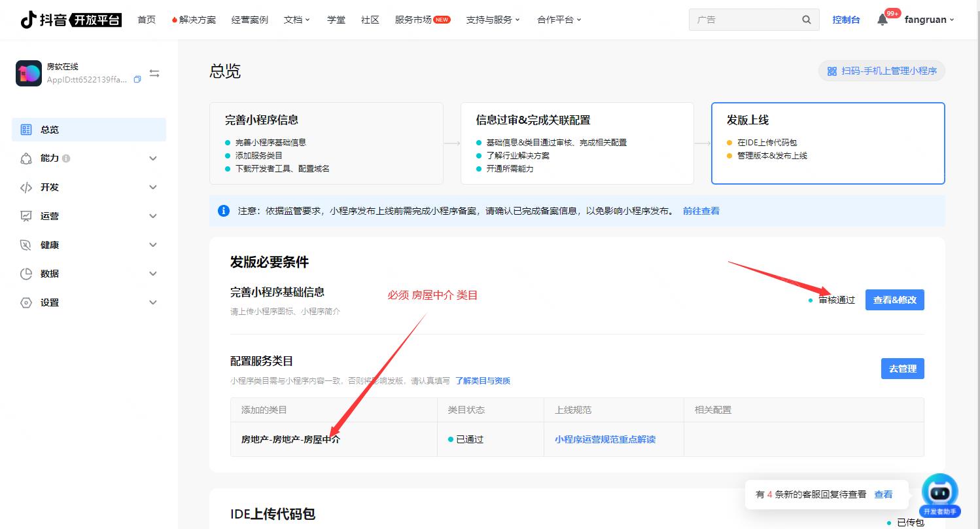Image resolution: width=980 pixels, height=529 pixels.
Task: Click the blue info icon in notice
Action: pyautogui.click(x=224, y=211)
